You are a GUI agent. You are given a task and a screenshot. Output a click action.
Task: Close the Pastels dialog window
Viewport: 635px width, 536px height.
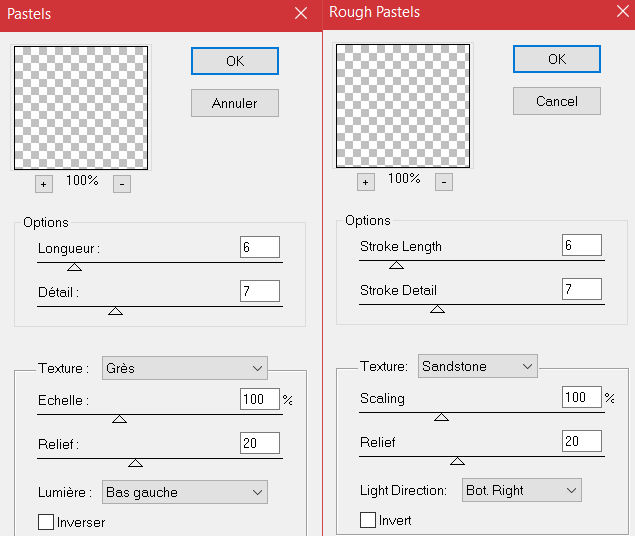(x=300, y=14)
